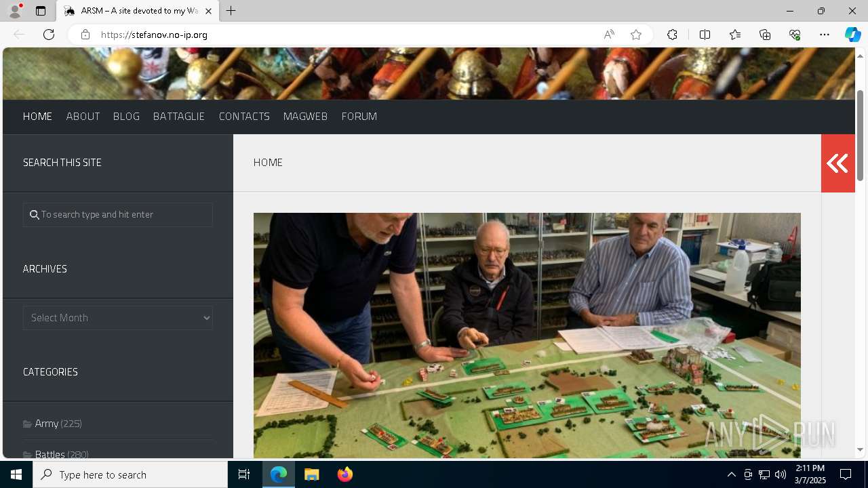Screen dimensions: 868x488
Task: Click ARCHIVES heading
Action: (x=45, y=269)
